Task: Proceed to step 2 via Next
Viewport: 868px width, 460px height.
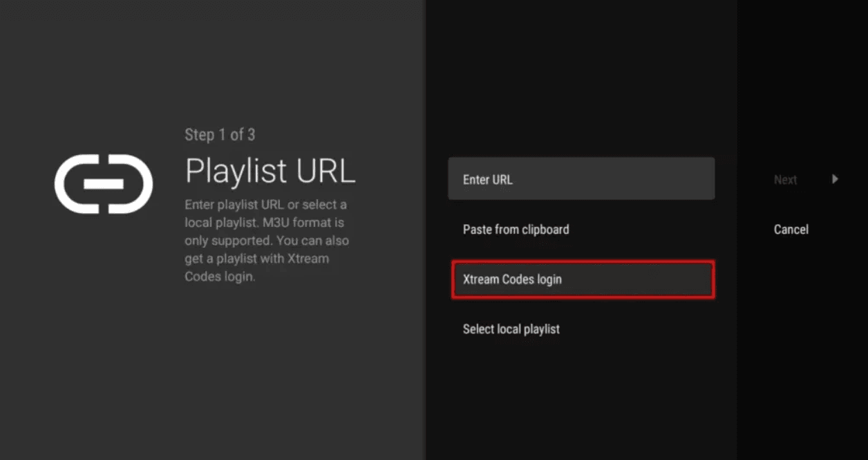Action: click(x=785, y=179)
